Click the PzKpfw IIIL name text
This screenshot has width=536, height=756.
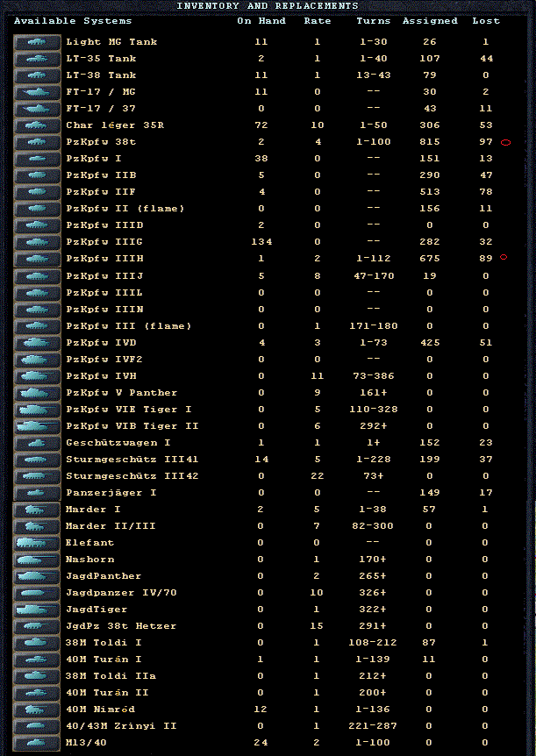pos(104,293)
